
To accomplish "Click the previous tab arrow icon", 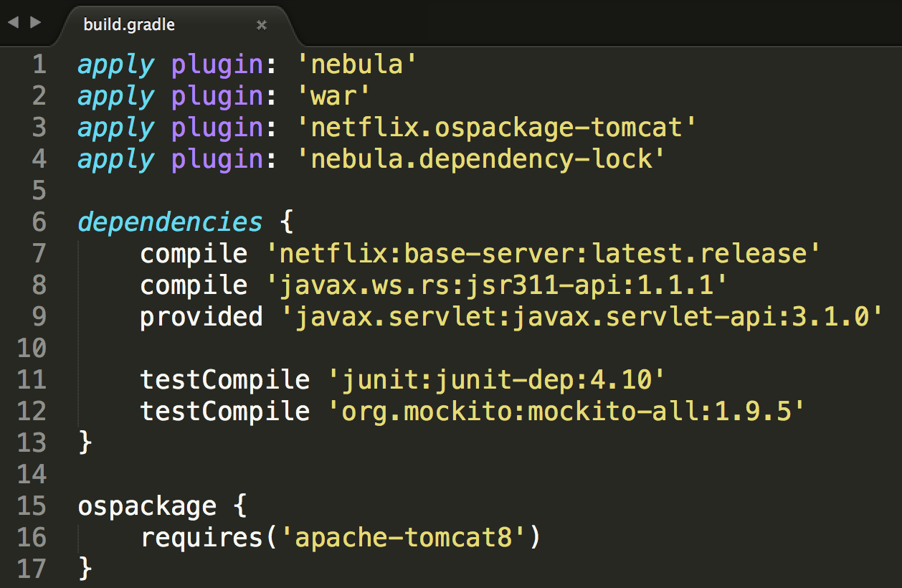I will [x=12, y=22].
